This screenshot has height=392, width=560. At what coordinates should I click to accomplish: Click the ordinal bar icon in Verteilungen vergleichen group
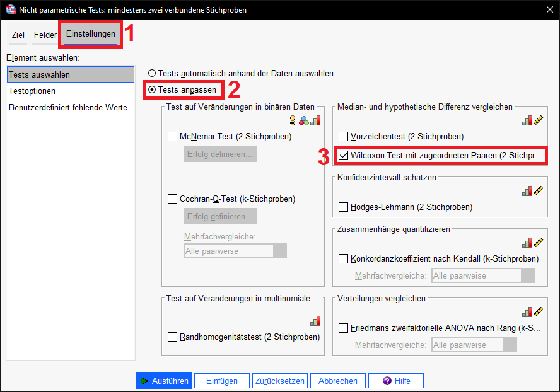[x=527, y=312]
